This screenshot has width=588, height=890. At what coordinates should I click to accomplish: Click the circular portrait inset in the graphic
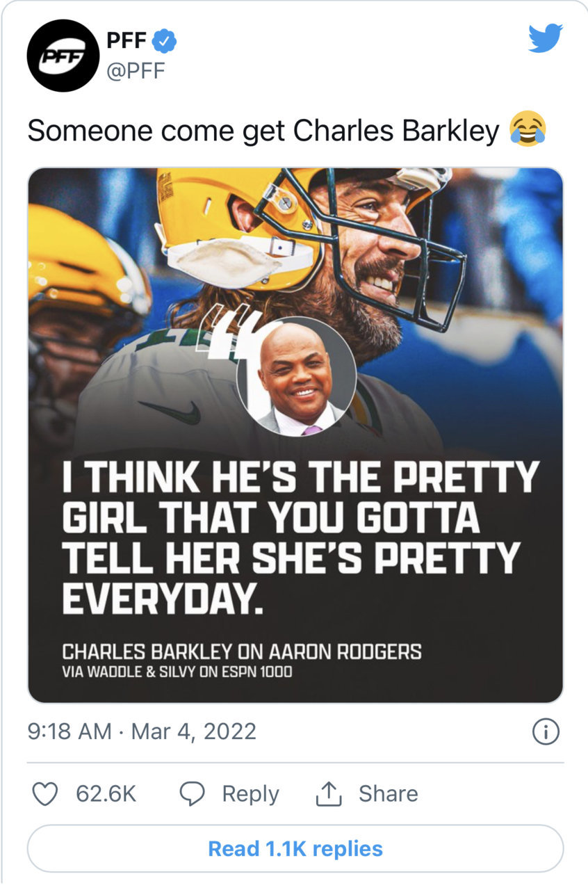[297, 376]
